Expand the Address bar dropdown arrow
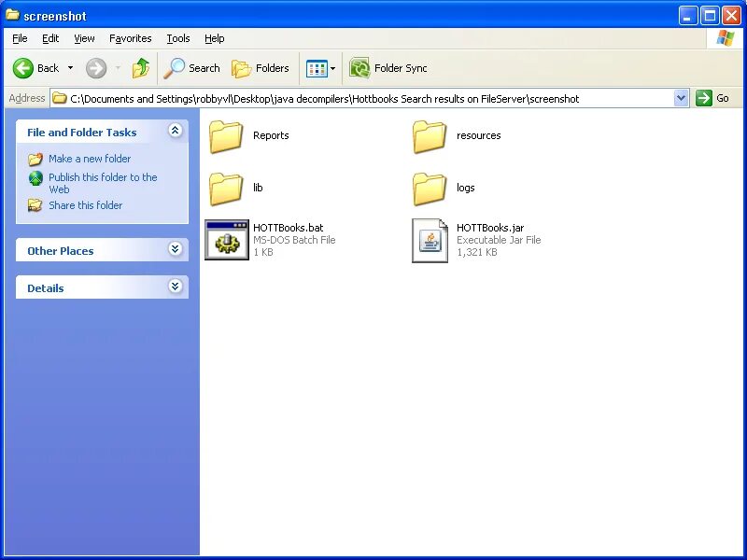The image size is (747, 560). 682,99
